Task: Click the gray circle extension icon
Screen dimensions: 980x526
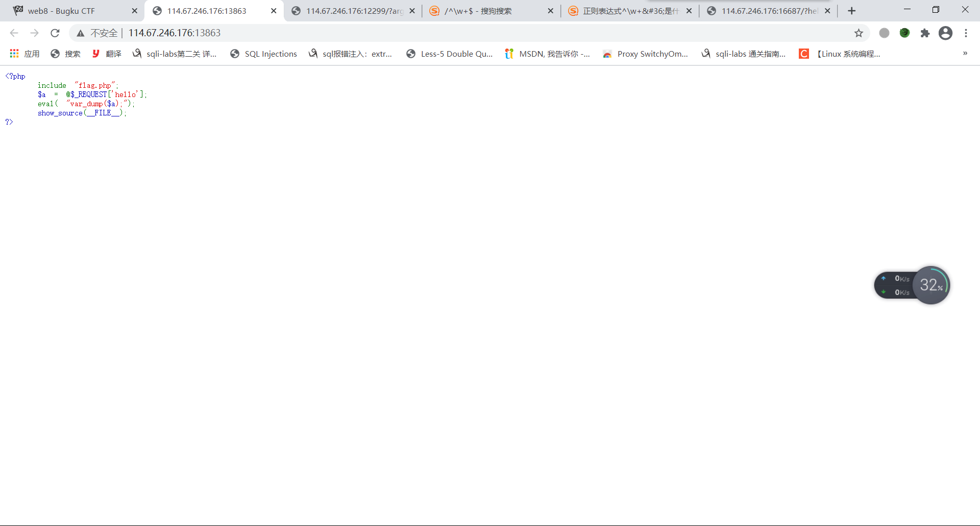Action: pos(884,33)
